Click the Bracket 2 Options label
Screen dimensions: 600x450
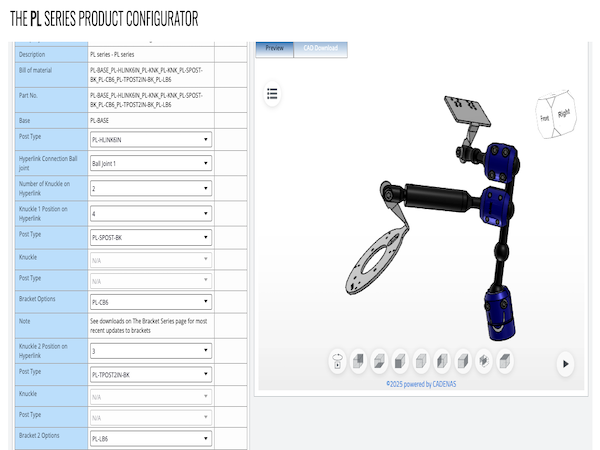click(39, 435)
